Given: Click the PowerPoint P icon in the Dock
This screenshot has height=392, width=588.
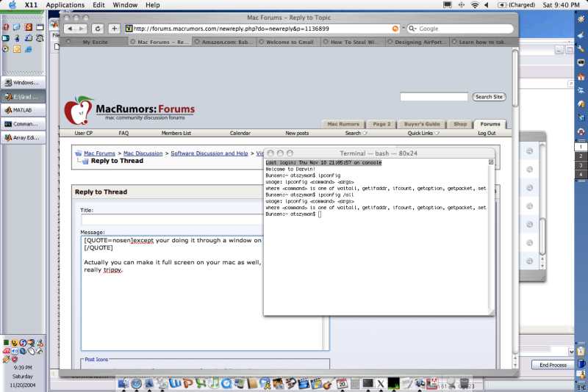Looking at the screenshot, I should click(187, 383).
